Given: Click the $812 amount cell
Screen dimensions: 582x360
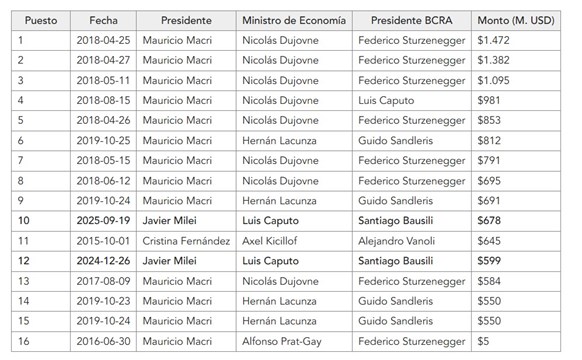Looking at the screenshot, I should [516, 141].
